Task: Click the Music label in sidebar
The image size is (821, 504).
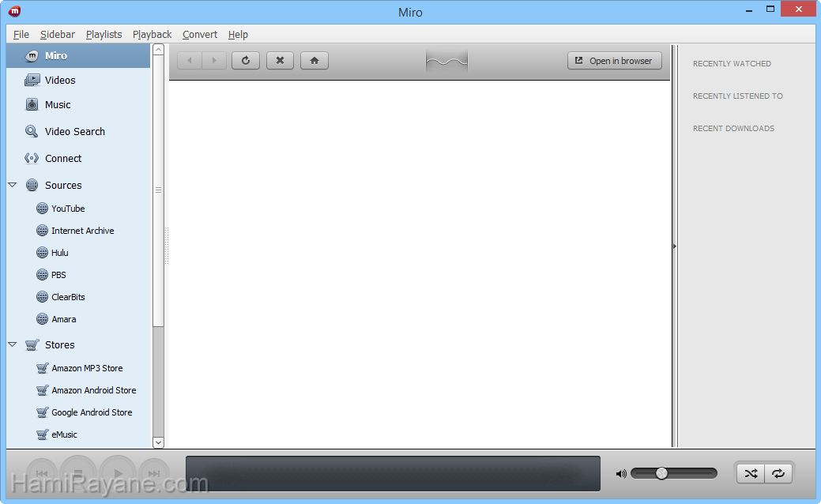Action: tap(58, 105)
